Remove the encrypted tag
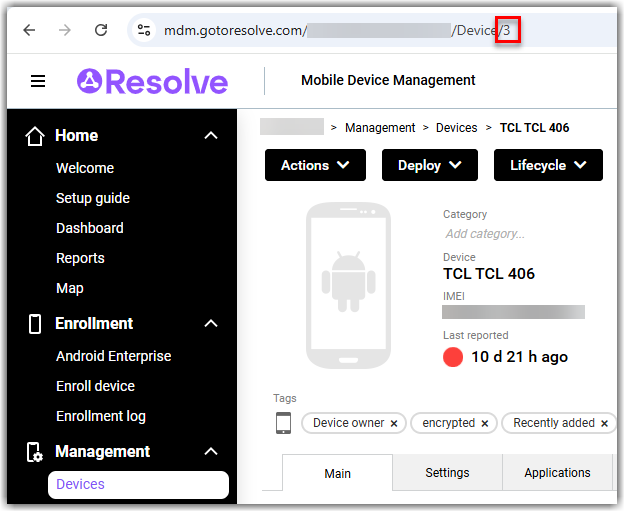The image size is (625, 512). pyautogui.click(x=485, y=424)
